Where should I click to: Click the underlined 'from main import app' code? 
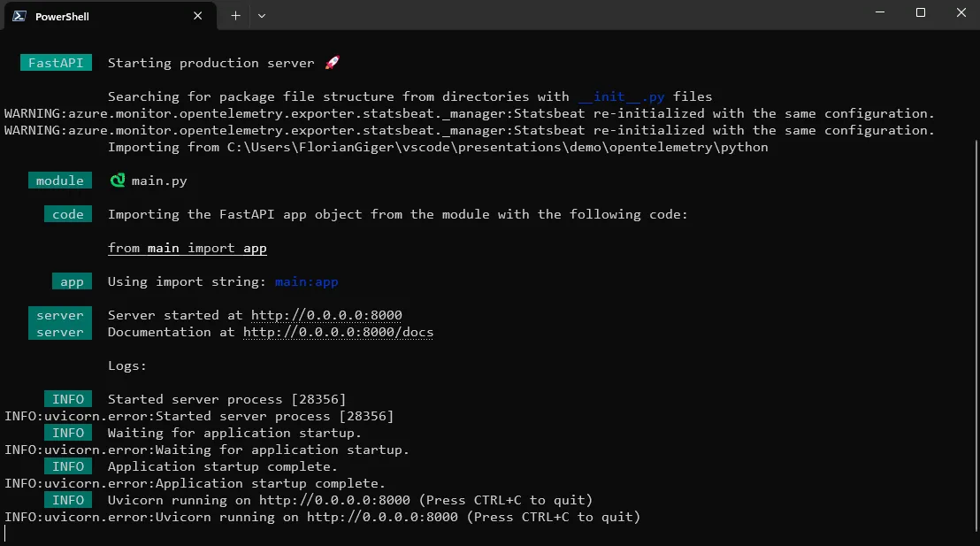click(x=188, y=248)
